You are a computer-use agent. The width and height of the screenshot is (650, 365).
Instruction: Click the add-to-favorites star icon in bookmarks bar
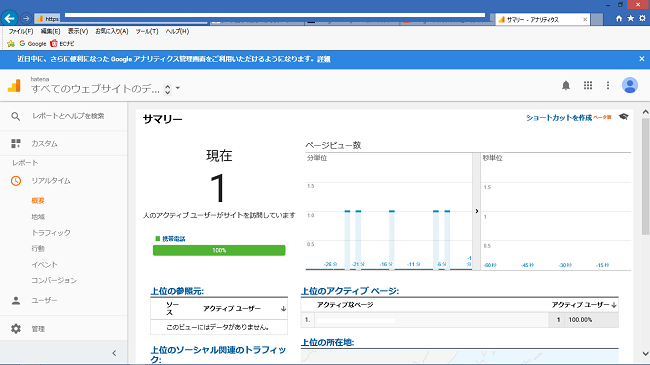pos(11,44)
